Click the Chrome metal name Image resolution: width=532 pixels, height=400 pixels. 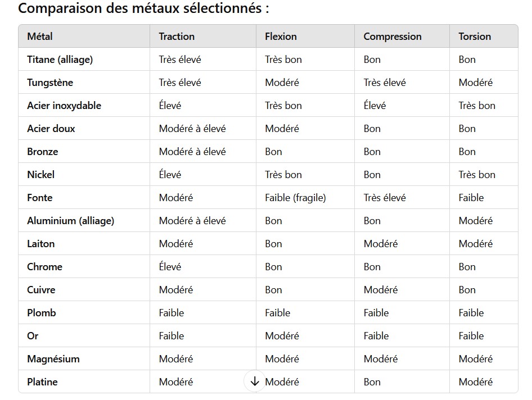click(44, 267)
